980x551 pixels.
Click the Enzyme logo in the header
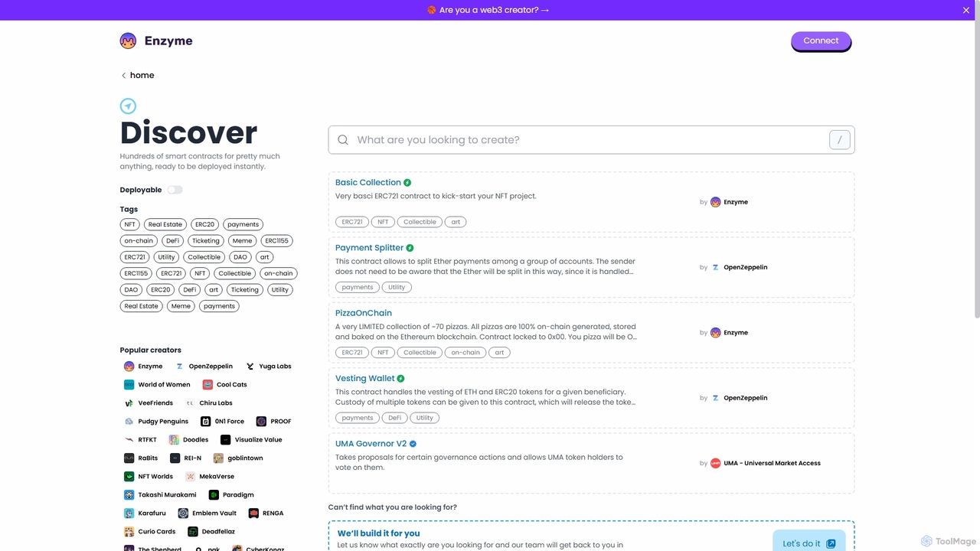click(128, 41)
